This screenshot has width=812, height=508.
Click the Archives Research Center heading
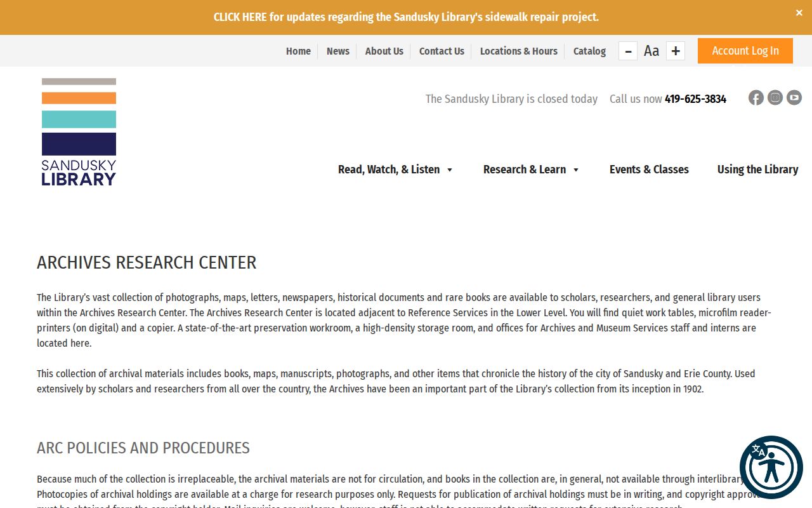[x=147, y=262]
